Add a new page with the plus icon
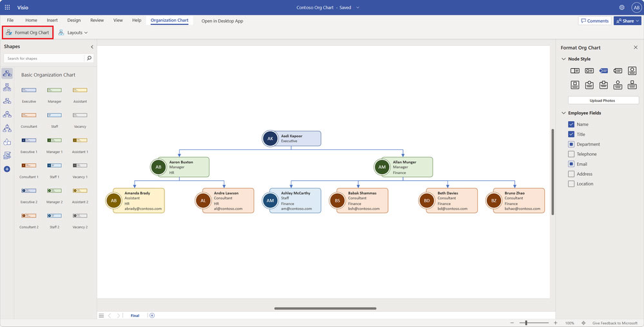Image resolution: width=644 pixels, height=327 pixels. pyautogui.click(x=152, y=315)
